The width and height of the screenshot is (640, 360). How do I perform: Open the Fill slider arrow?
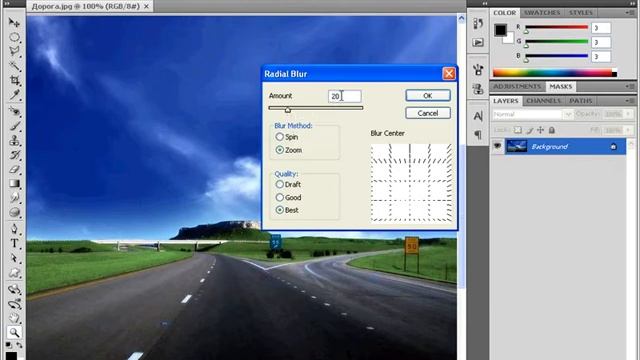pyautogui.click(x=629, y=130)
